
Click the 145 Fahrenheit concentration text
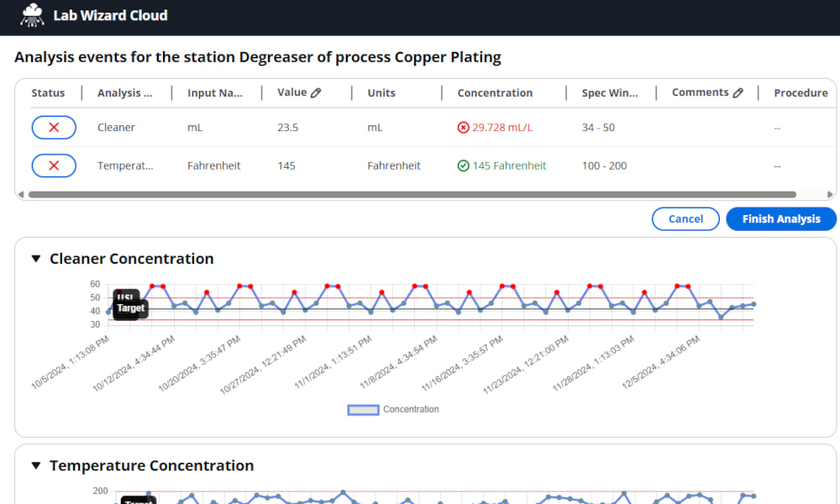[509, 166]
